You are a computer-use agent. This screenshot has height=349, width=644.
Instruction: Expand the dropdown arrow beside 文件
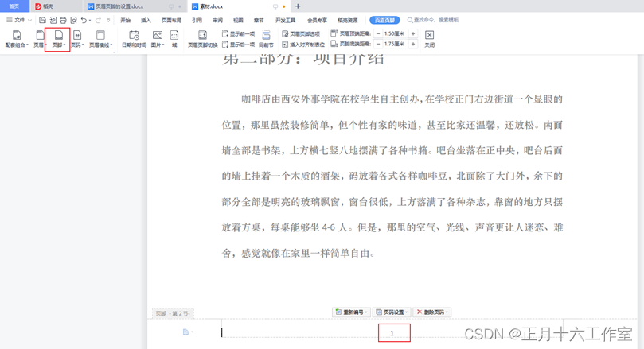[29, 20]
